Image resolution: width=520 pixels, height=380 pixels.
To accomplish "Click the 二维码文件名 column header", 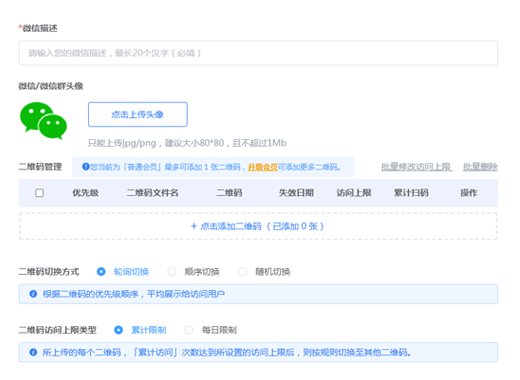I will click(152, 193).
